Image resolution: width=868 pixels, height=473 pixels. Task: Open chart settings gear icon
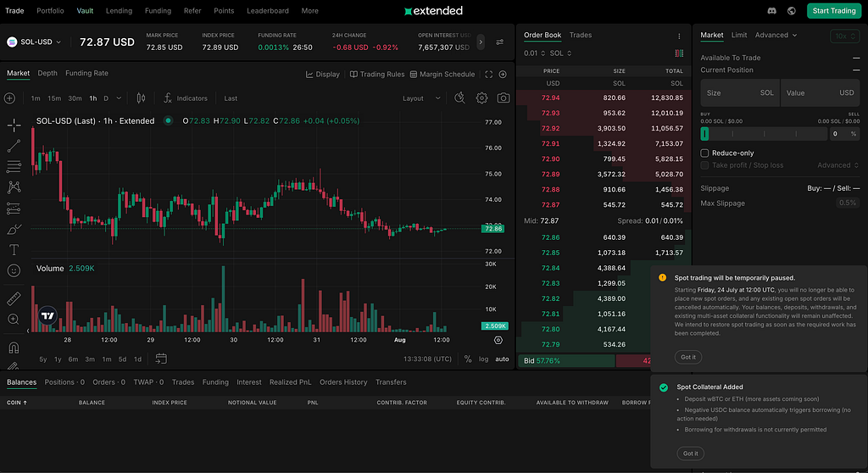[x=481, y=98]
